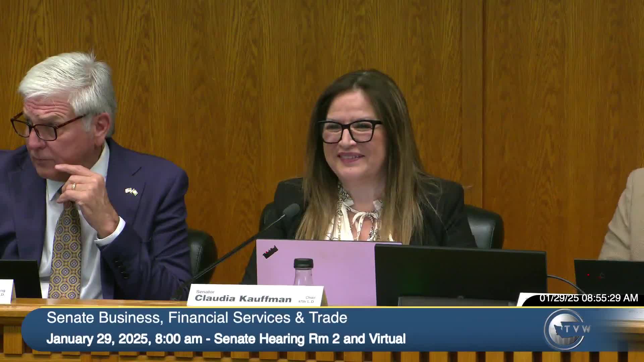Viewport: 644px width, 362px height.
Task: Click the black monitor back panel
Action: pyautogui.click(x=460, y=271)
